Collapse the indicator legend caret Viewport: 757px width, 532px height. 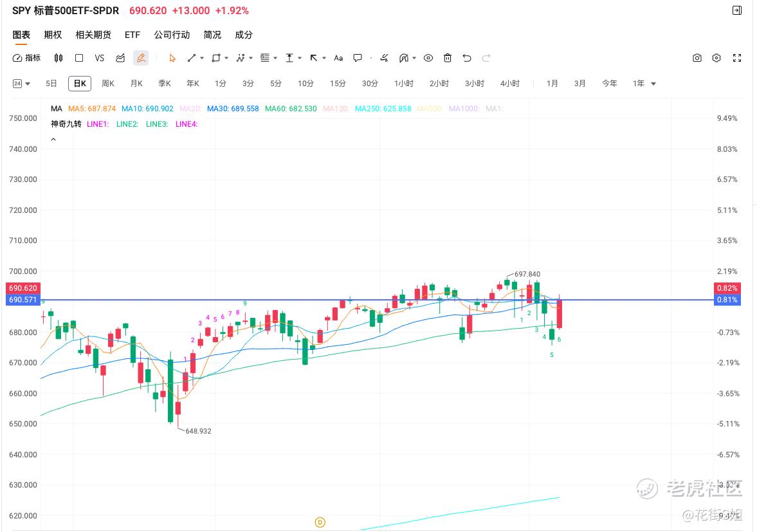[x=53, y=140]
